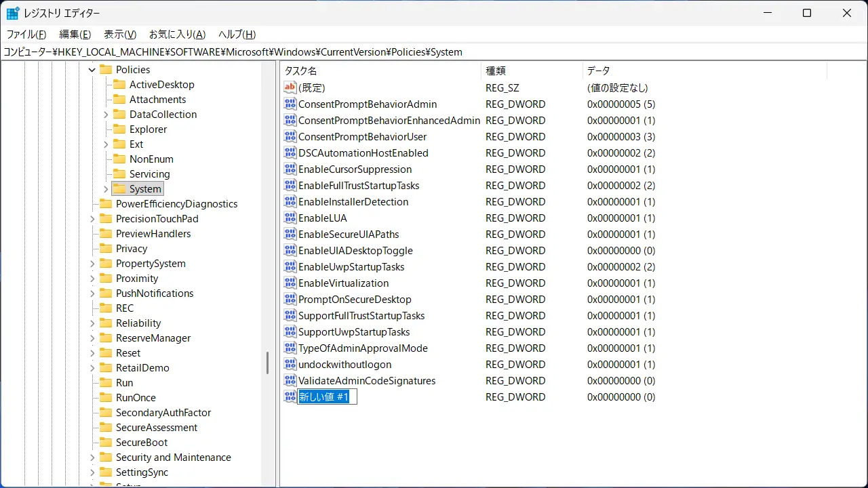Click the data value 0x00000003 (3)

pos(621,136)
